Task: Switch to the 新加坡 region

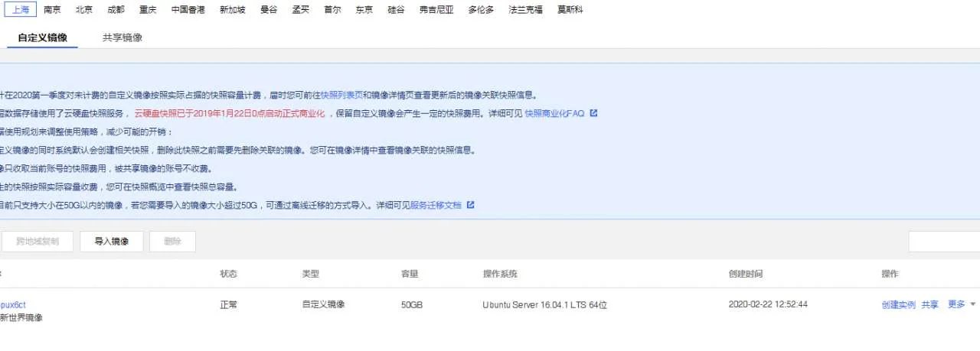Action: 233,10
